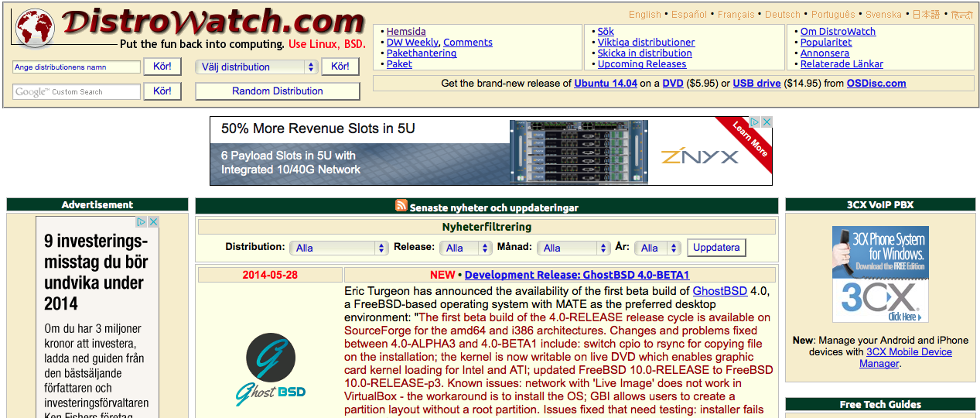Click Kör! next to distribution name field

click(162, 67)
